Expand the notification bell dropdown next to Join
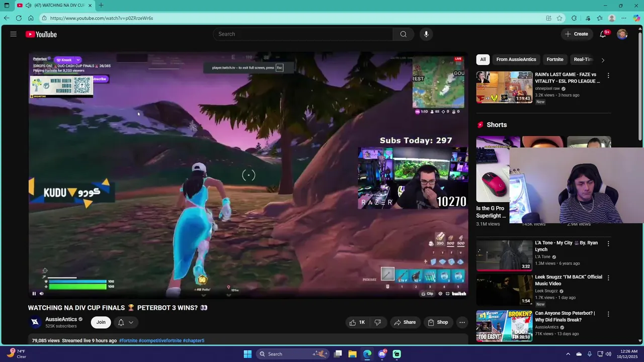Screen dimensions: 644x362 click(131, 322)
